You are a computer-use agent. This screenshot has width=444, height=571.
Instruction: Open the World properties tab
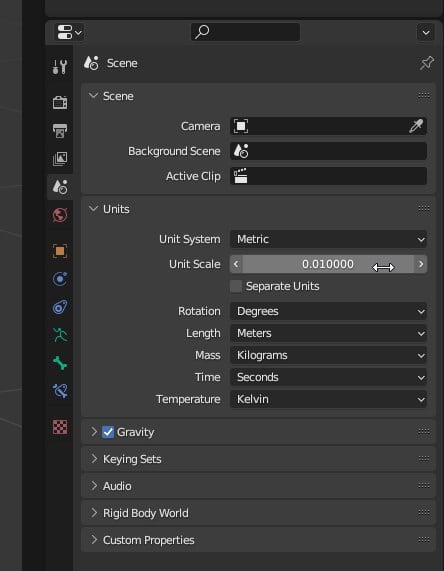(60, 215)
